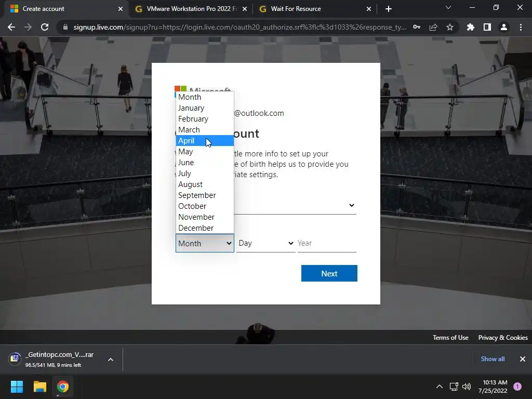Select January from month list
The image size is (532, 399).
tap(205, 108)
